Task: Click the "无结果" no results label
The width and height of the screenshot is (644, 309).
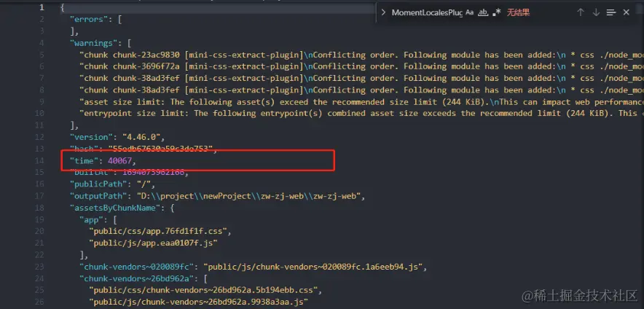Action: pos(518,12)
